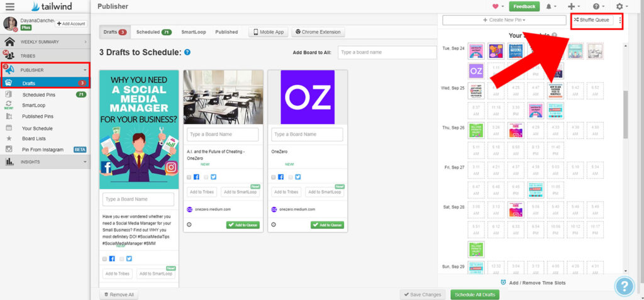Click the help icon beside Your Schedule title
The image size is (644, 300).
click(x=555, y=35)
